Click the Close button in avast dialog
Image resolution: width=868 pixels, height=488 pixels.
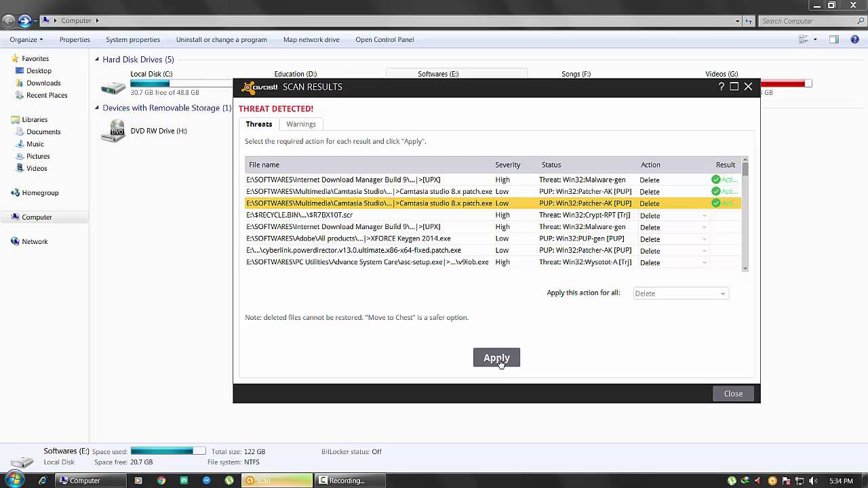coord(733,394)
